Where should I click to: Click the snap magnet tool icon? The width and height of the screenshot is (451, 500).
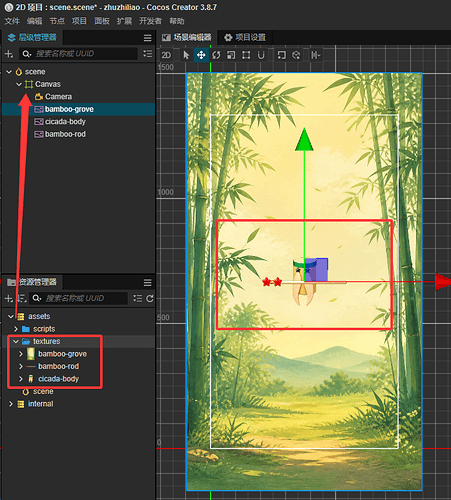coord(261,55)
